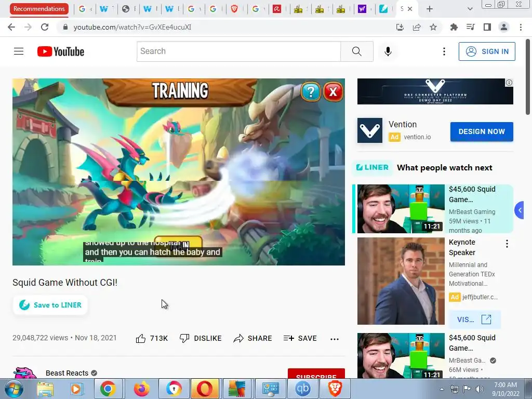Open the Chrome profile avatar
The image size is (532, 399).
[504, 27]
